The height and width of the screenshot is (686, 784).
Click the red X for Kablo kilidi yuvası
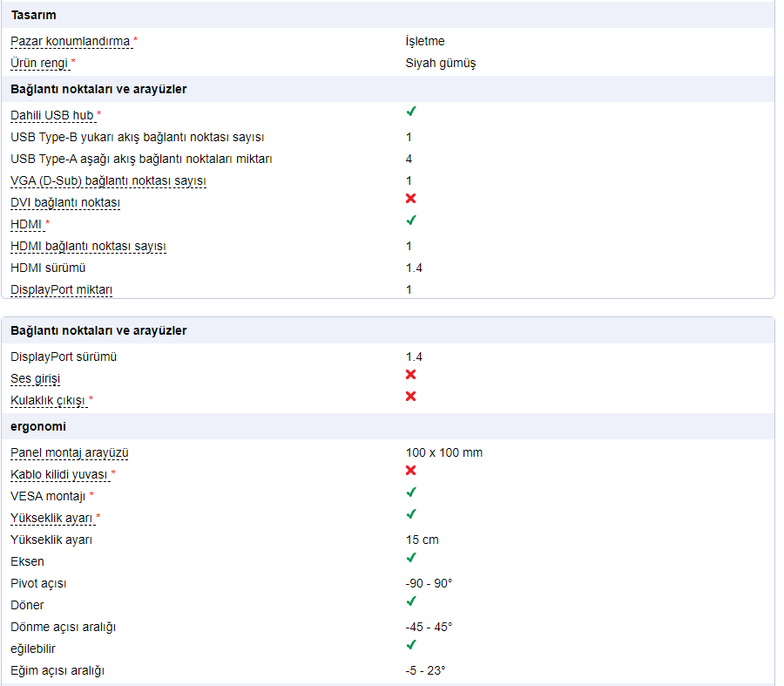[x=411, y=472]
